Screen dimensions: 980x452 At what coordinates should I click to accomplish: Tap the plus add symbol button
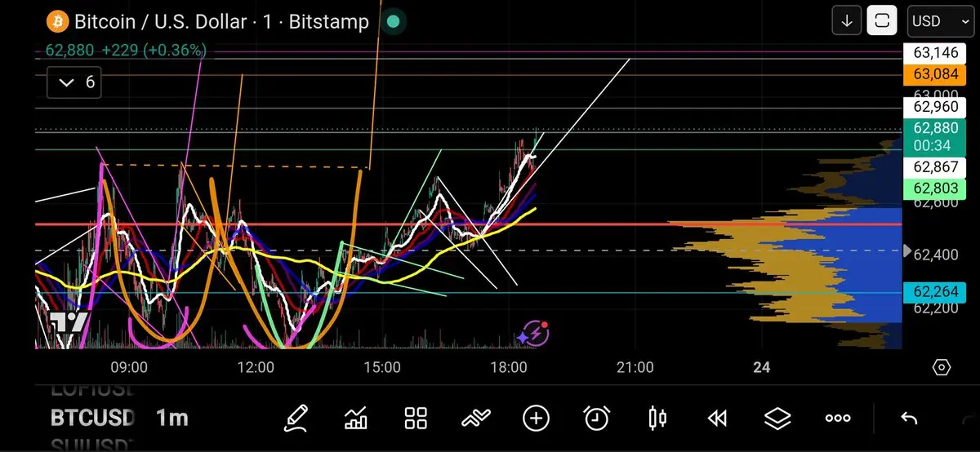536,419
